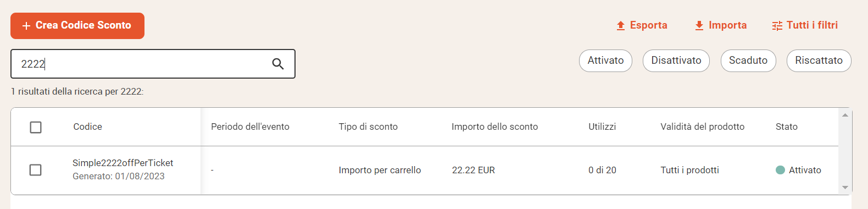This screenshot has height=209, width=868.
Task: Open the Tutti i filtri panel
Action: pyautogui.click(x=805, y=25)
